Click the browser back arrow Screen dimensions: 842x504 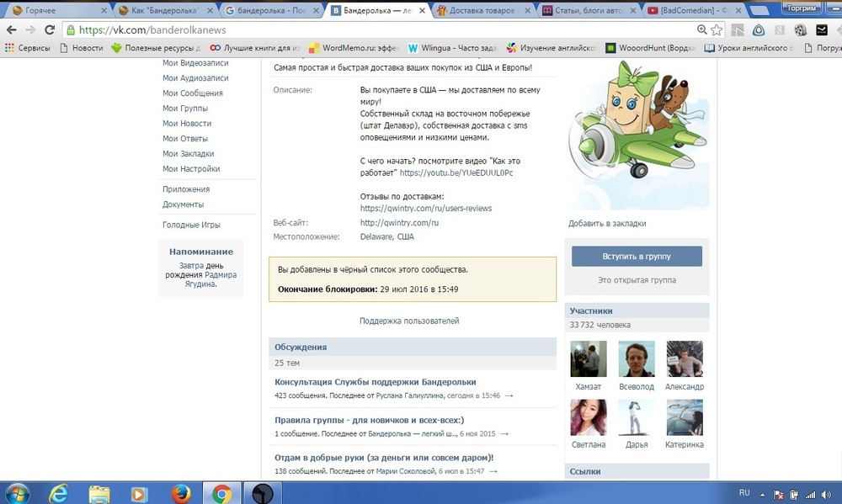click(11, 29)
